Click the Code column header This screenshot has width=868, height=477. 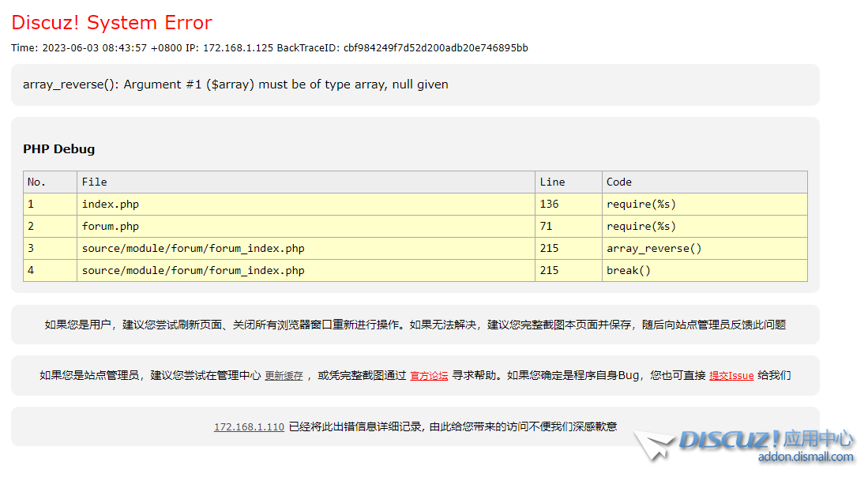pyautogui.click(x=618, y=182)
